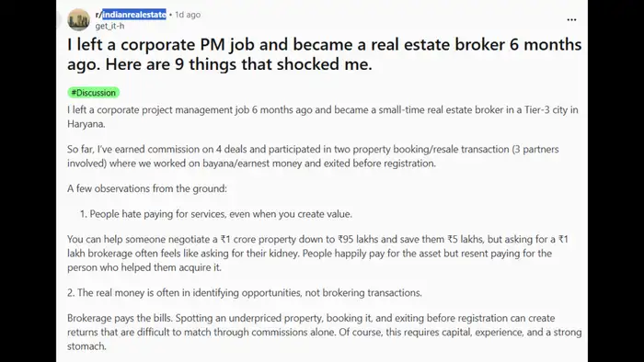Click paragraph beginning "You can help someone negotiate"
This screenshot has width=644, height=362.
[317, 254]
